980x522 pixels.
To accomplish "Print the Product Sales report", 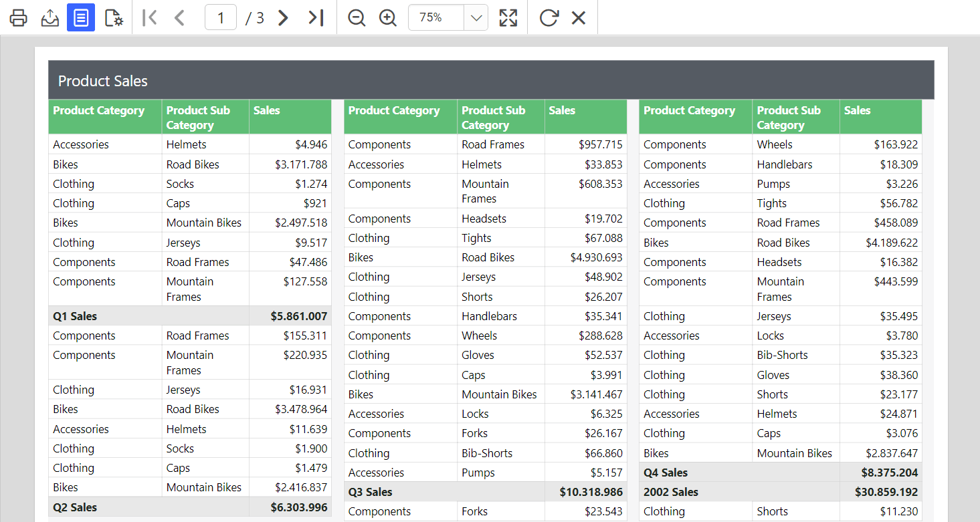I will [x=18, y=17].
